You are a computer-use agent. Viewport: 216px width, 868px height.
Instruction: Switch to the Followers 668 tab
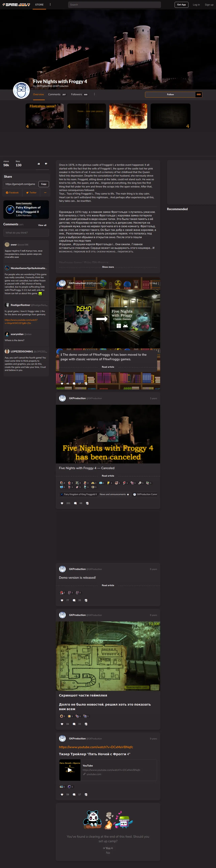[79, 94]
